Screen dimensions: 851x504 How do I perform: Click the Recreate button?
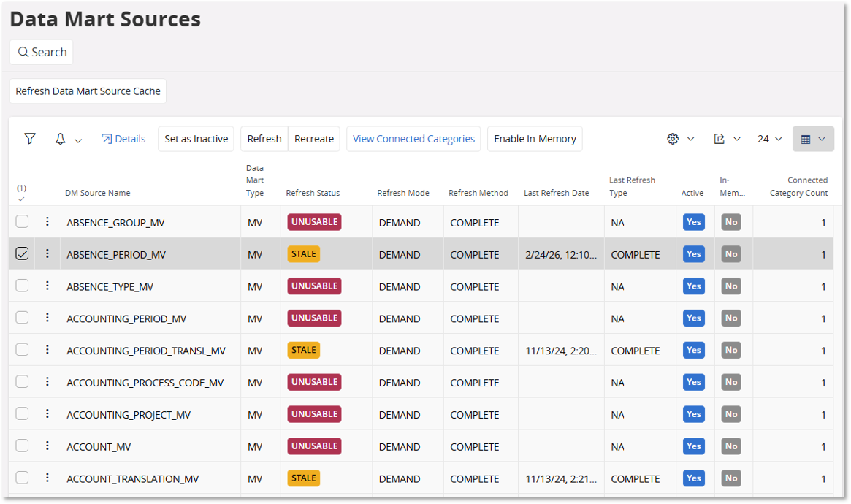click(x=314, y=139)
